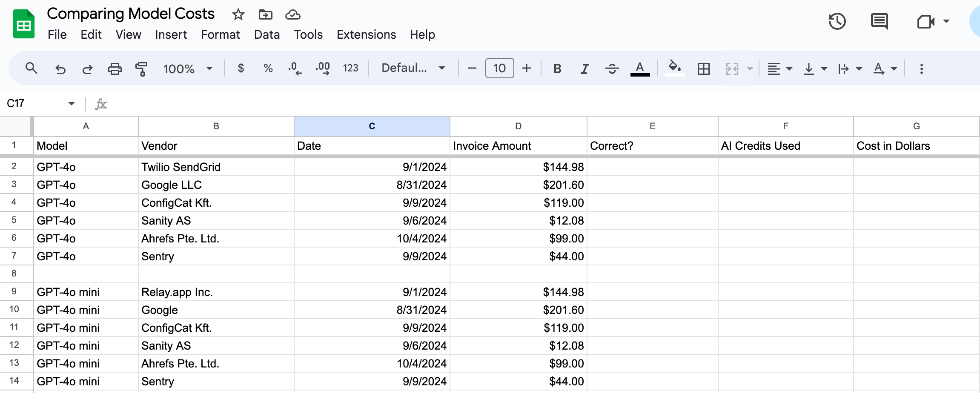Open the three-dot more toolbar options
This screenshot has height=393, width=980.
tap(921, 68)
